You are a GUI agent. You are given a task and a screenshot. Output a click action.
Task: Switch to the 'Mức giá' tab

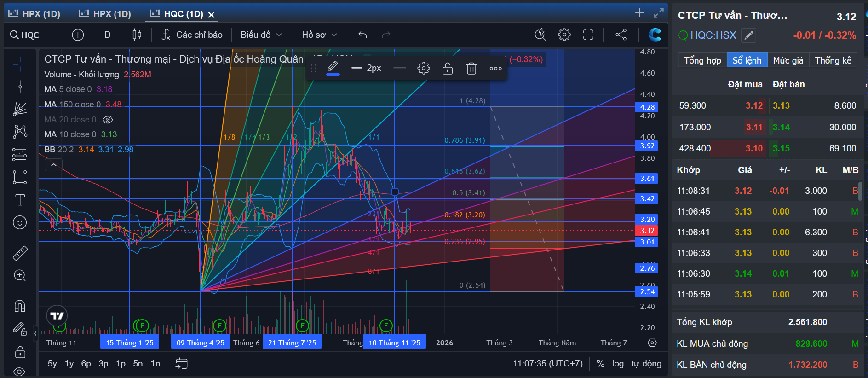(788, 60)
